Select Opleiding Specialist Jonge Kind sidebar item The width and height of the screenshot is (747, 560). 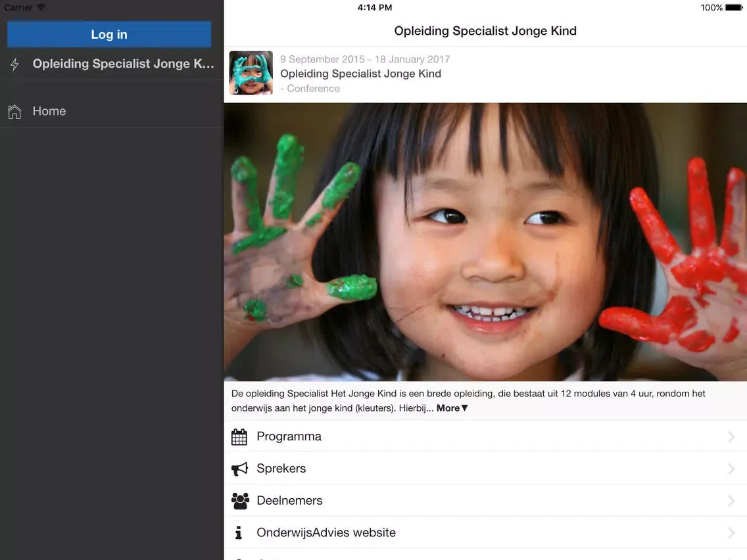(123, 64)
